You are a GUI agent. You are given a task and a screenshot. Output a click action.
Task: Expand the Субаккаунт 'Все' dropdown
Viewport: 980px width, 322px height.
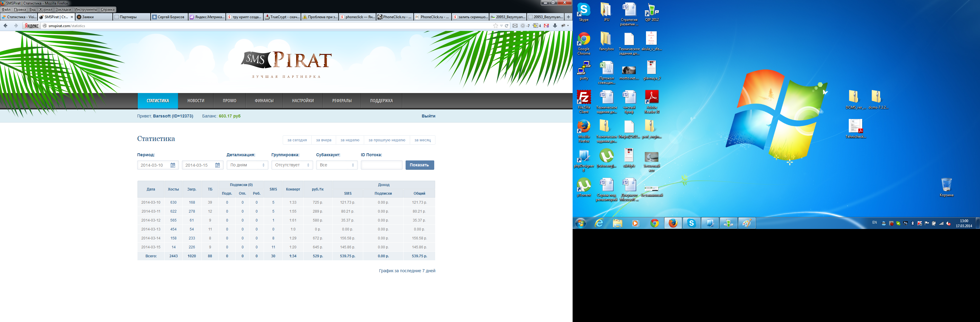[337, 165]
